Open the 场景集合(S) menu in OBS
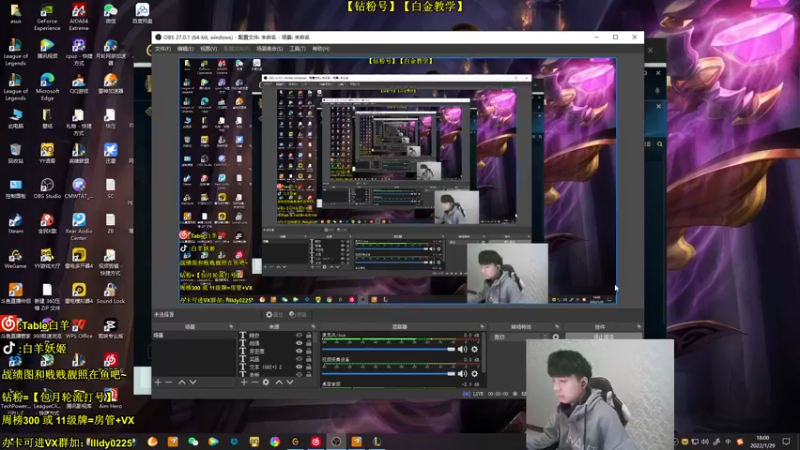Viewport: 800px width, 450px height. [x=269, y=49]
